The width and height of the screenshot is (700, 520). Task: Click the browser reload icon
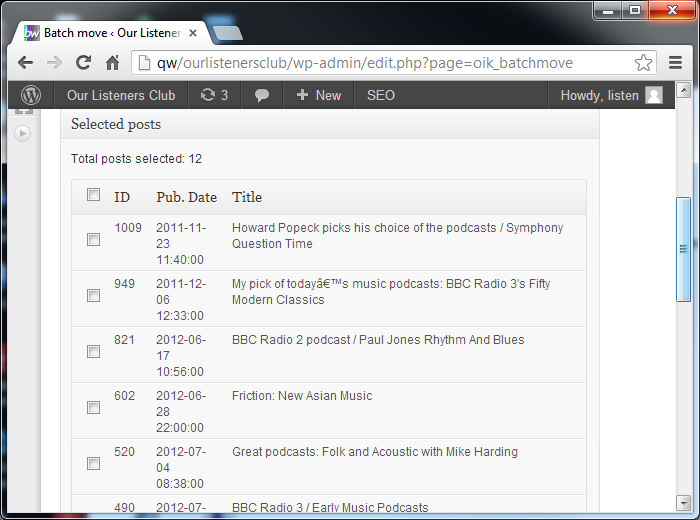tap(84, 62)
